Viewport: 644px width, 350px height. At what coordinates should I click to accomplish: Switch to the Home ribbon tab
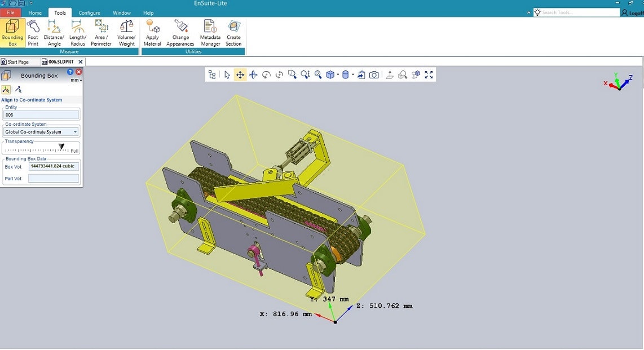(35, 13)
